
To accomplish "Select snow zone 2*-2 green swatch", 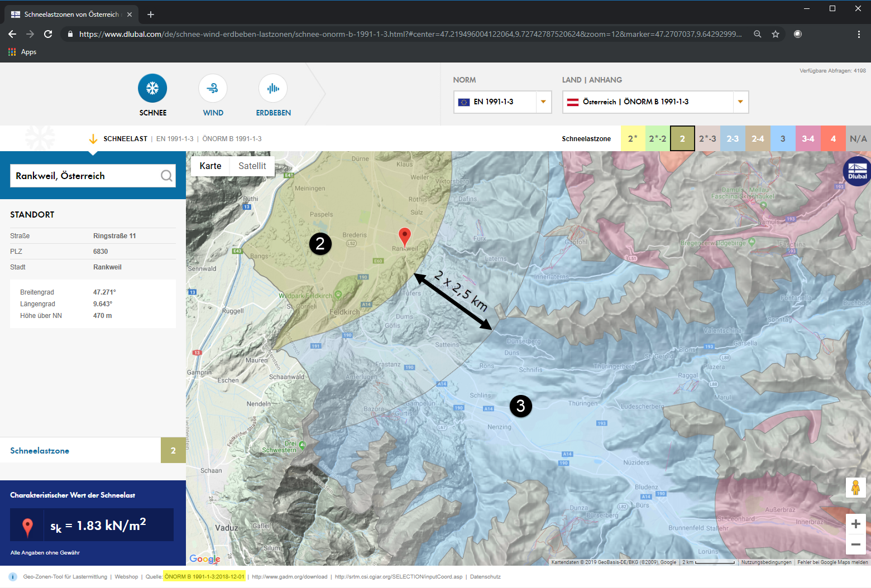I will click(658, 139).
